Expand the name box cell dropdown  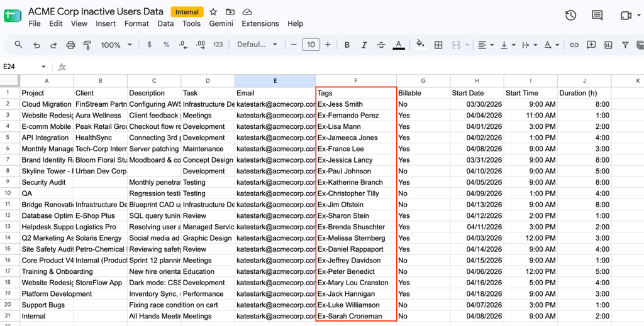pyautogui.click(x=43, y=67)
